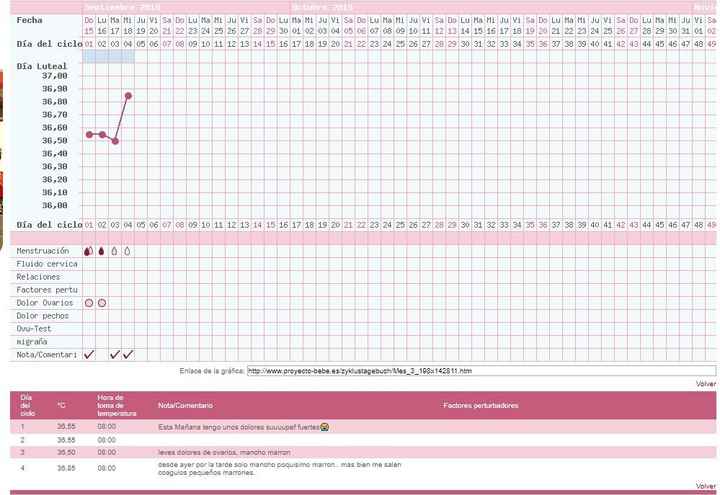Click the Día Luteal row label

coord(42,66)
